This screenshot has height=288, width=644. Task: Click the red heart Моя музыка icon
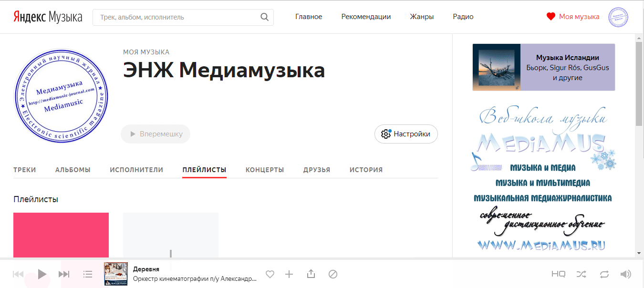pyautogui.click(x=551, y=17)
